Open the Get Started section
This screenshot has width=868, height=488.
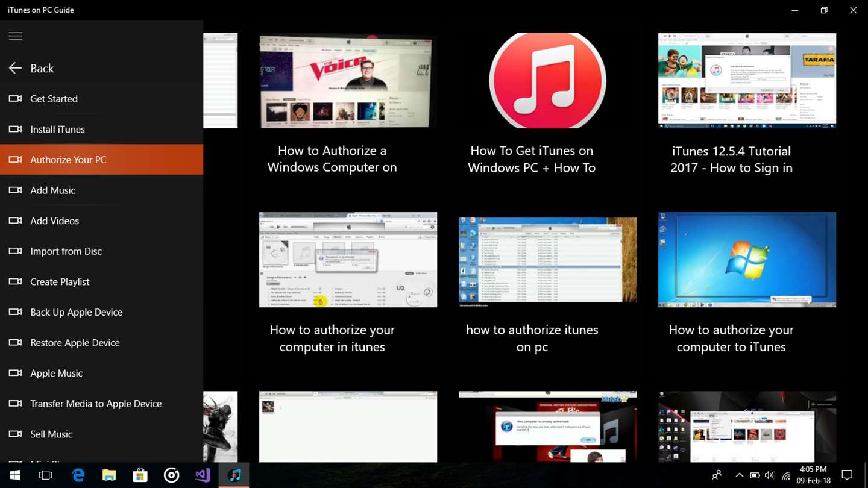101,99
